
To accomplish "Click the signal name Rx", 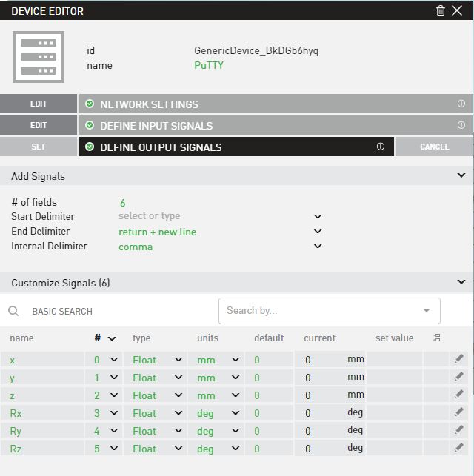I will [16, 413].
